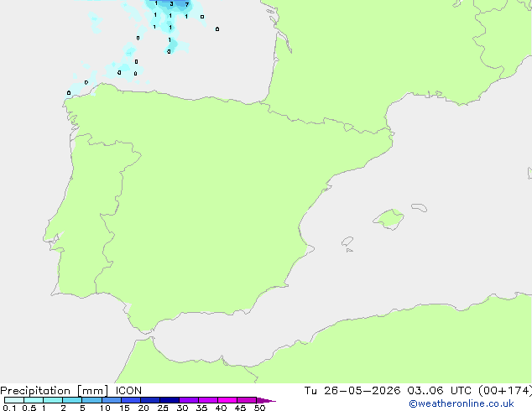The height and width of the screenshot is (411, 532).
Task: Click the legend value label "0.5"
Action: click(x=29, y=408)
